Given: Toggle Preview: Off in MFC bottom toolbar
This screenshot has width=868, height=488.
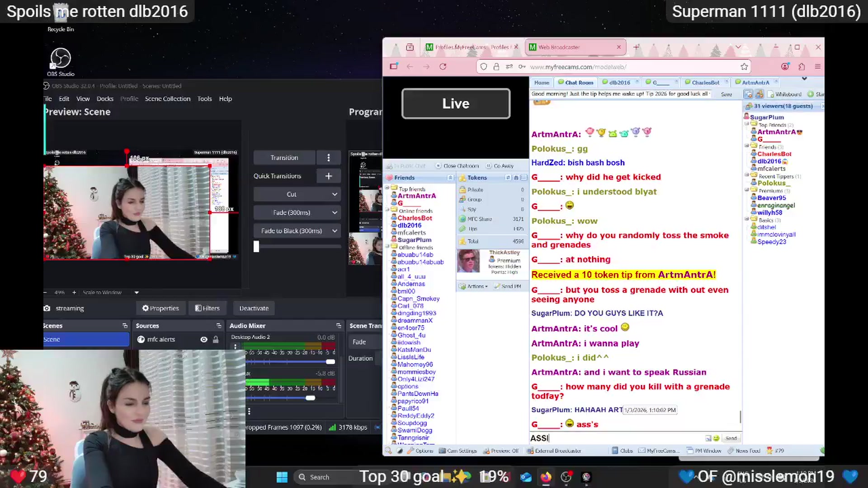Looking at the screenshot, I should coord(501,450).
